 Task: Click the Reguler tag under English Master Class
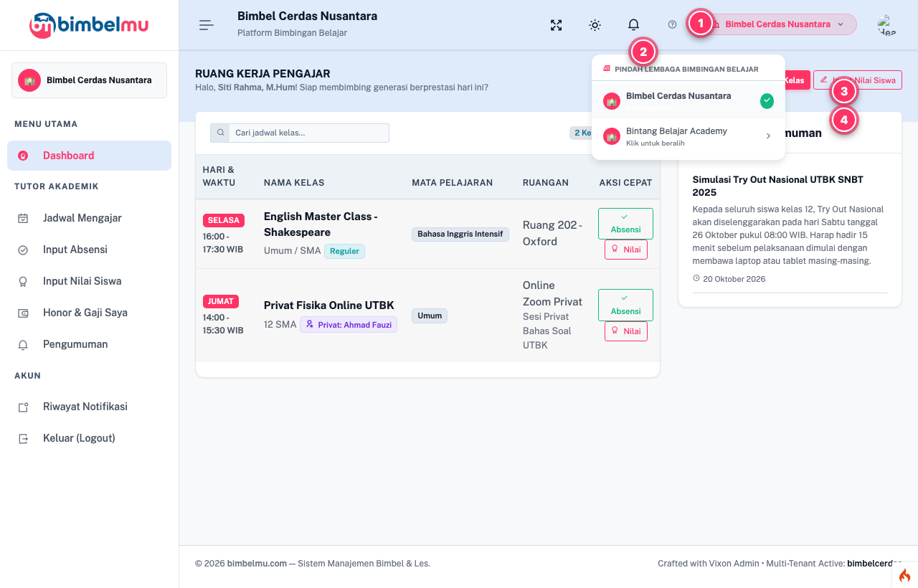[x=344, y=251]
